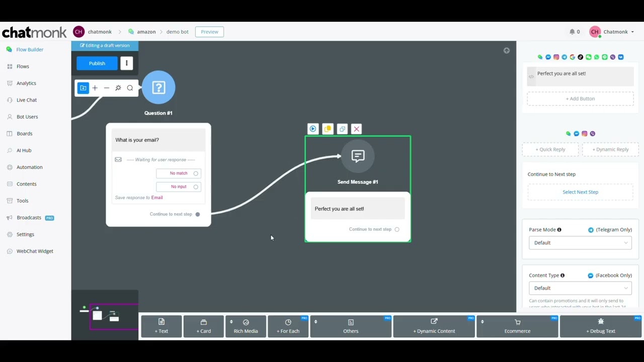
Task: Click the Email variable link
Action: click(157, 198)
